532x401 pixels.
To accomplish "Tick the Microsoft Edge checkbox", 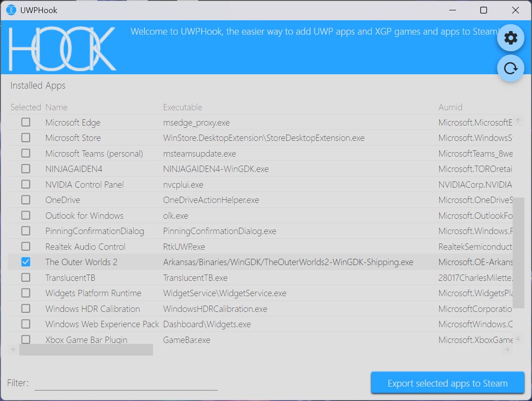I will (26, 122).
